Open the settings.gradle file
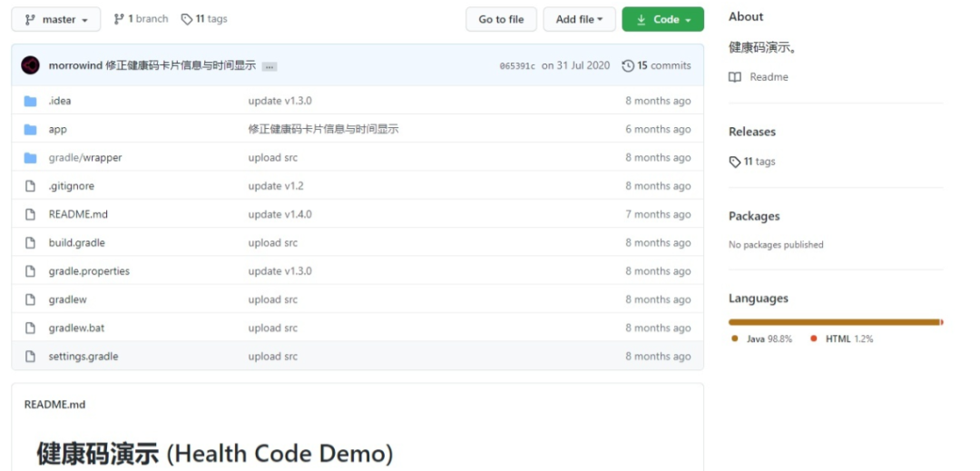980x471 pixels. pyautogui.click(x=83, y=357)
